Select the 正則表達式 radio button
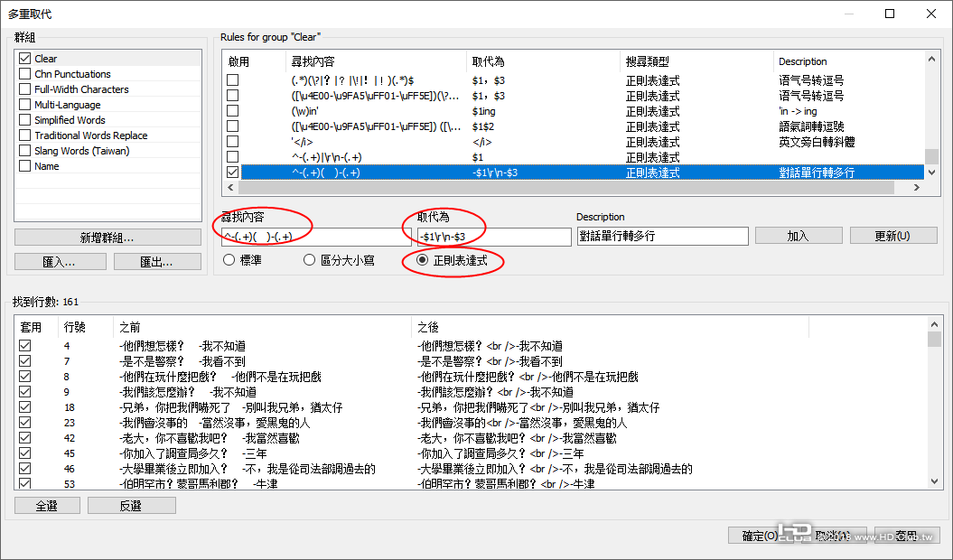 pyautogui.click(x=422, y=260)
